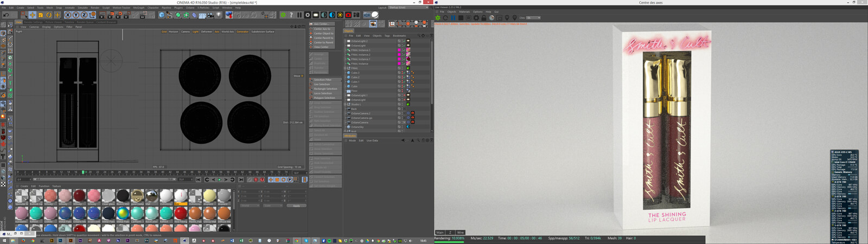The image size is (868, 244).
Task: Open the Cube primitive icon
Action: 162,15
